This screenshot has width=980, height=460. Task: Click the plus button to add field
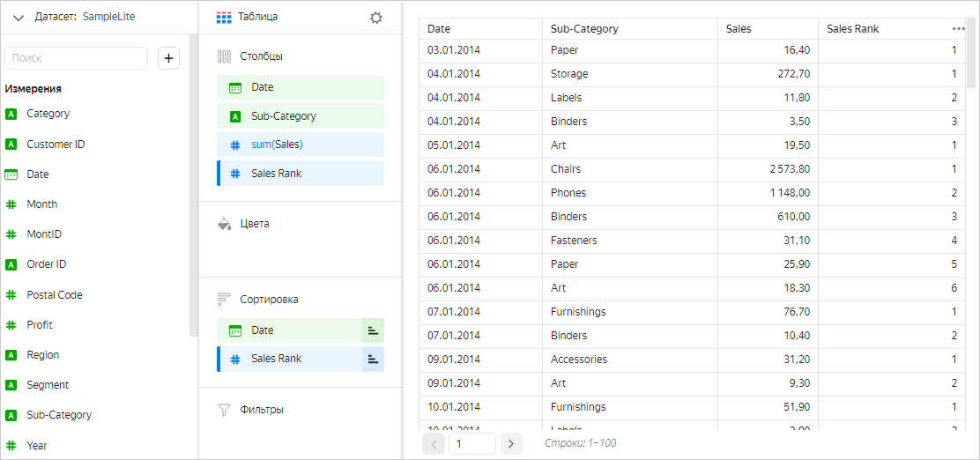pos(168,58)
